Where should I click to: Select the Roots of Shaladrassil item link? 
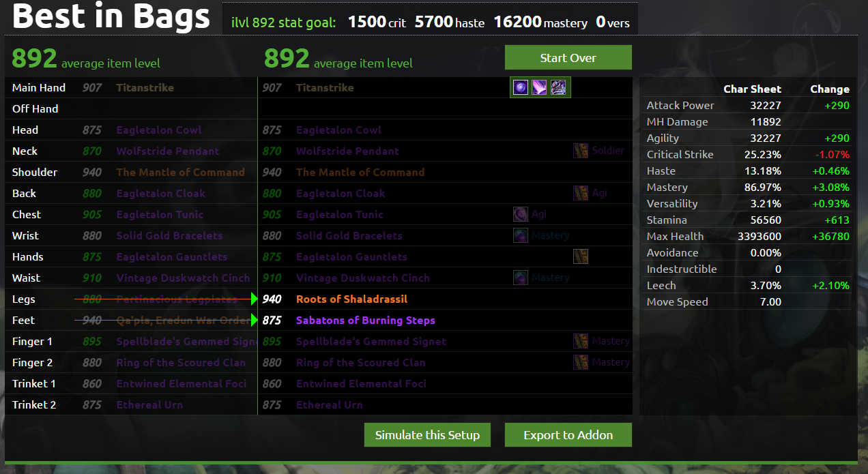coord(351,299)
